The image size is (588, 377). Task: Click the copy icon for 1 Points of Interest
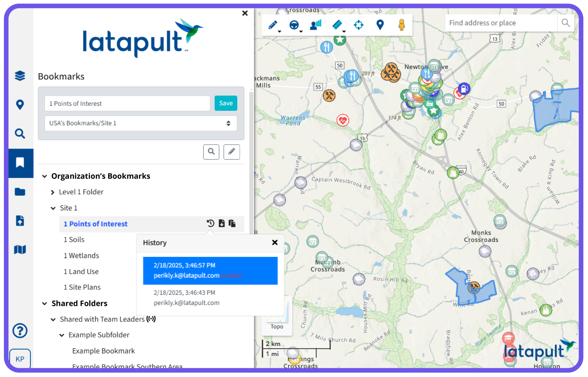(x=232, y=223)
